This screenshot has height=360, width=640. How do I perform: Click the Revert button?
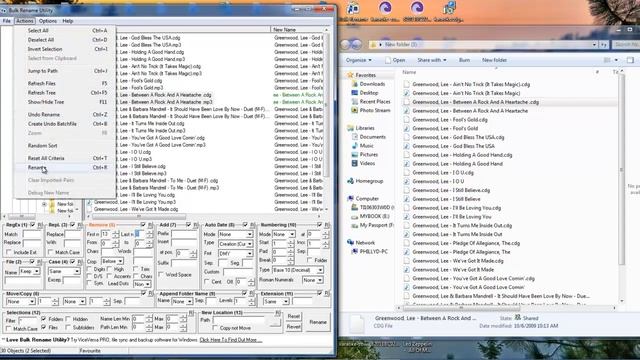point(293,327)
